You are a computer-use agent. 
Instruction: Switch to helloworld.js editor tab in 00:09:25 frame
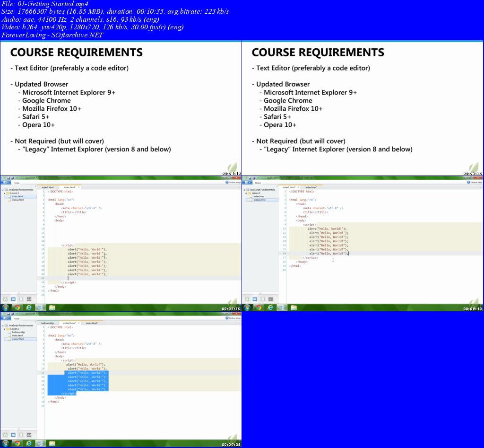47,323
